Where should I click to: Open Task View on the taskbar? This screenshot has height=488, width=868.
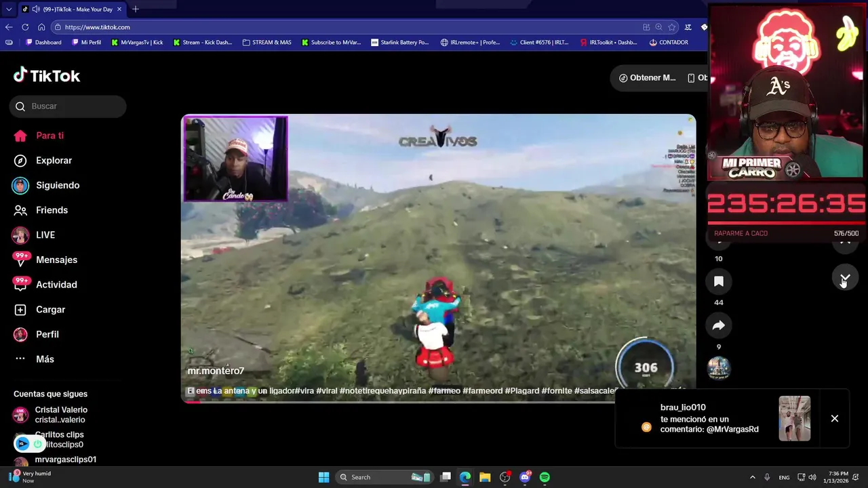(446, 477)
